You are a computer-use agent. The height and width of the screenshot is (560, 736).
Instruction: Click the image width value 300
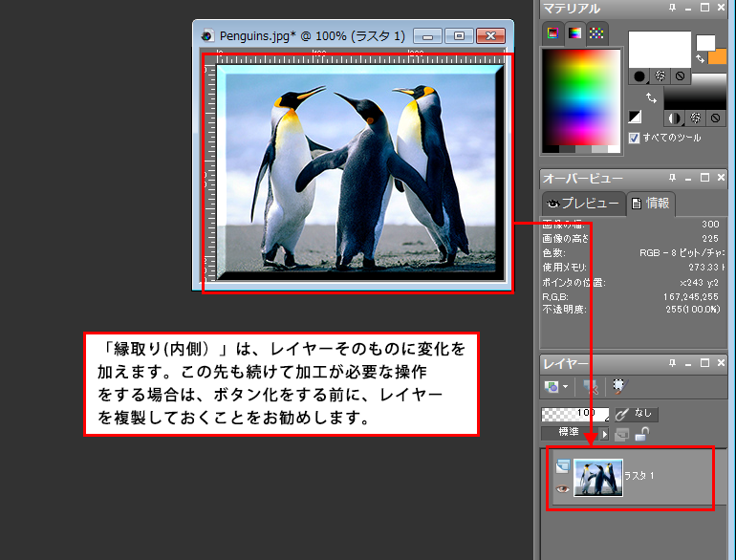(710, 225)
